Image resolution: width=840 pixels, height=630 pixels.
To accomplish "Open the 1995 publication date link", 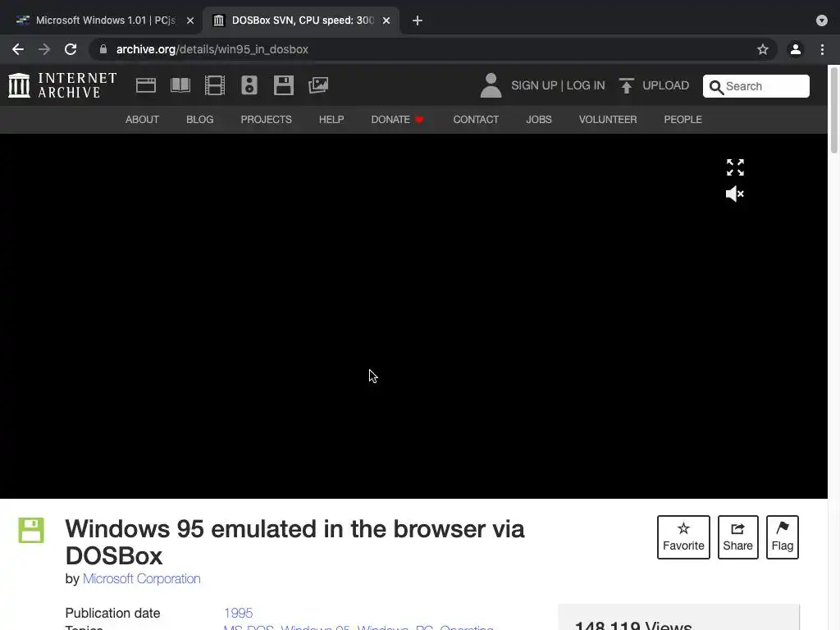I will point(239,613).
